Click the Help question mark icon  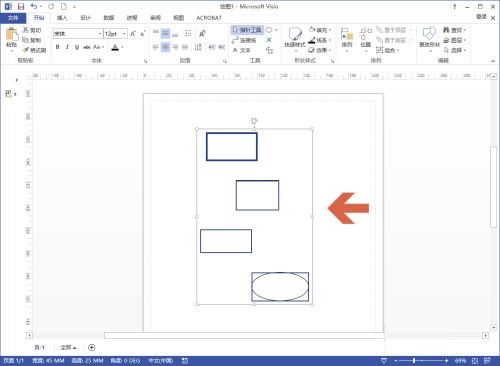(454, 6)
